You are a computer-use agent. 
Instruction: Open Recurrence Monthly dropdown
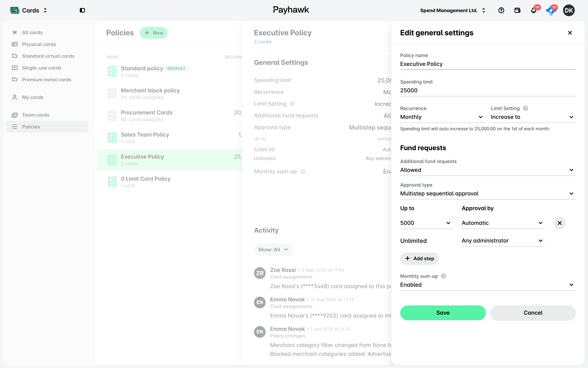click(x=442, y=117)
